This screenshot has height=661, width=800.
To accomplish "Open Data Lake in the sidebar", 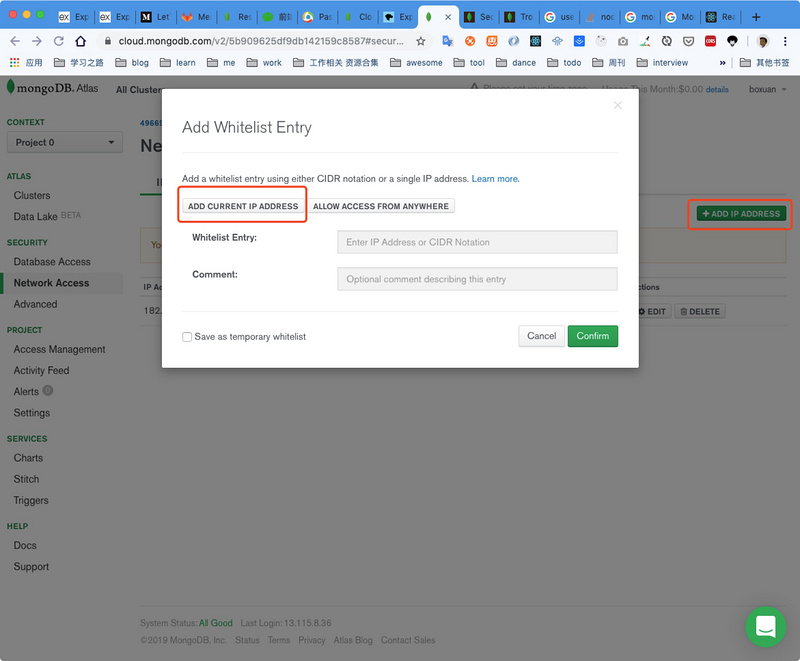I will pos(35,216).
